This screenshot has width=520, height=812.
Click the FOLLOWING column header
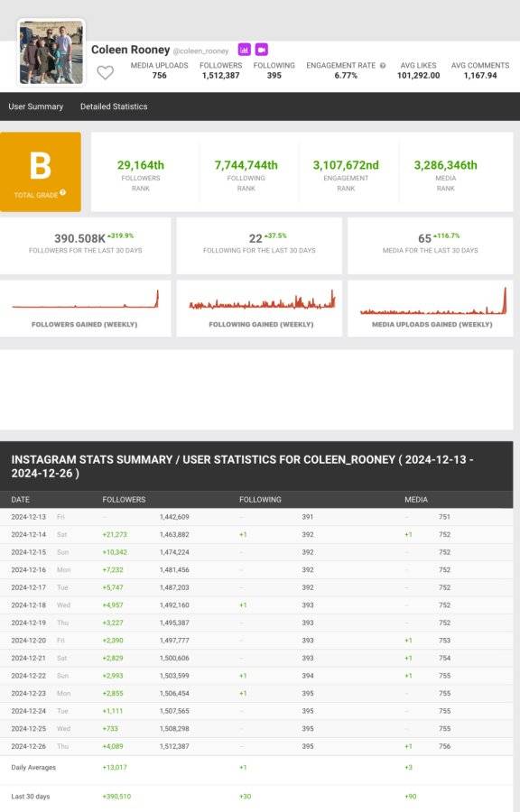coord(260,500)
